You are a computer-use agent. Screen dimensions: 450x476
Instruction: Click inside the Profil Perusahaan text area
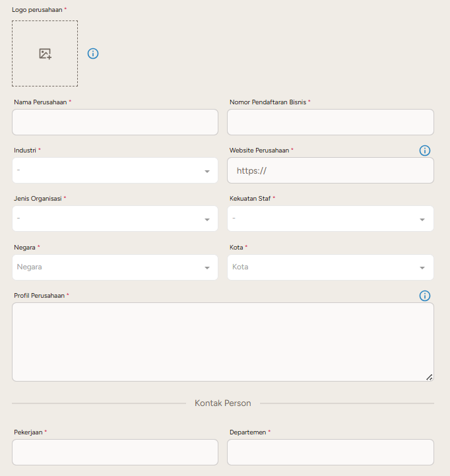[222, 341]
